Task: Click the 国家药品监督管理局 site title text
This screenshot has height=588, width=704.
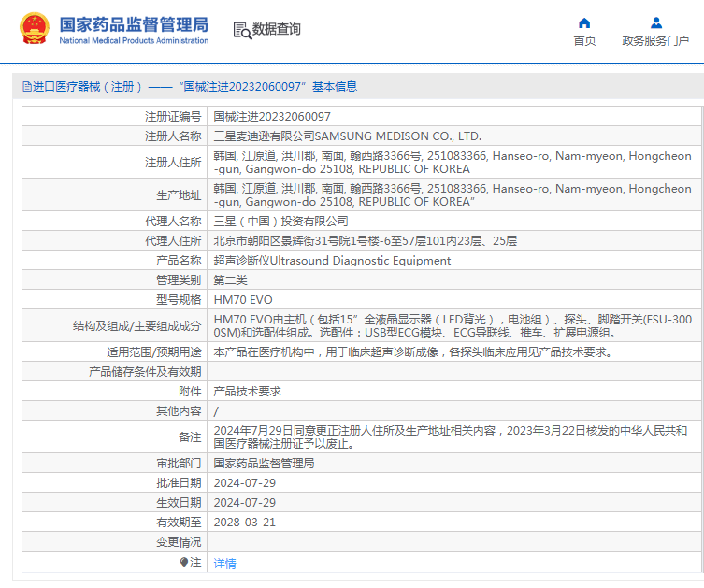Action: pos(134,24)
